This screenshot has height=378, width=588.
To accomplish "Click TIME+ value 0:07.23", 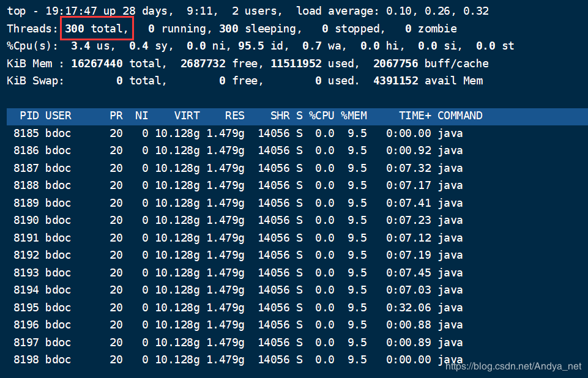I will 409,220.
